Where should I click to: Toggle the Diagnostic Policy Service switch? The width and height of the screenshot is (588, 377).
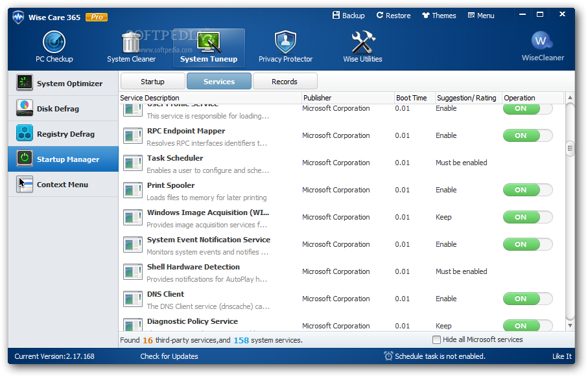tap(528, 325)
